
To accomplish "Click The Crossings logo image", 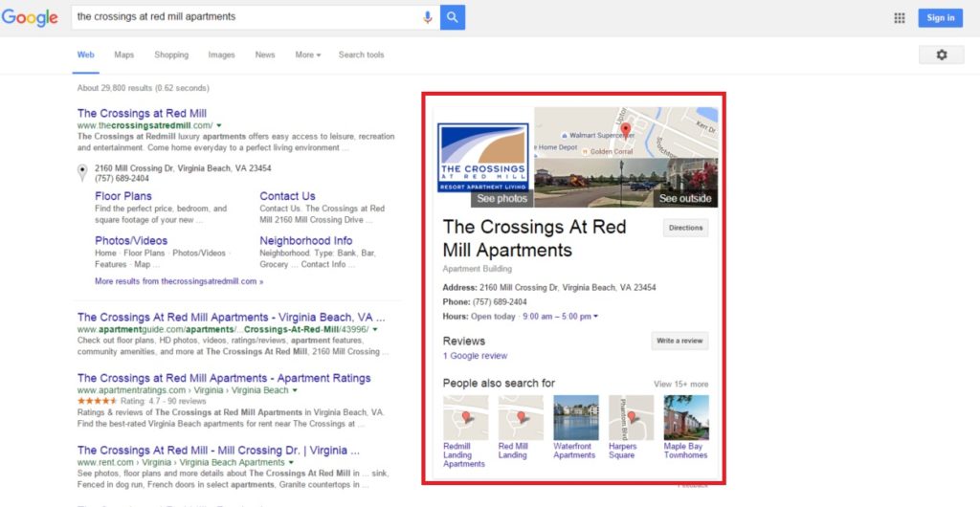I will pyautogui.click(x=483, y=157).
